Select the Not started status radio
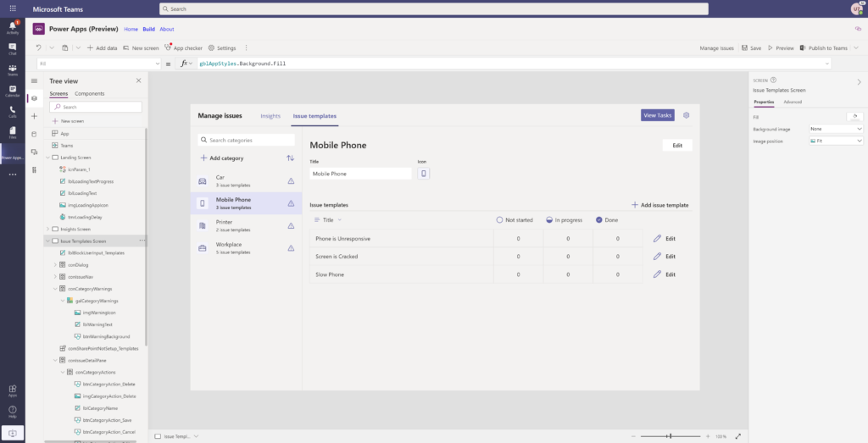868x443 pixels. pos(500,219)
